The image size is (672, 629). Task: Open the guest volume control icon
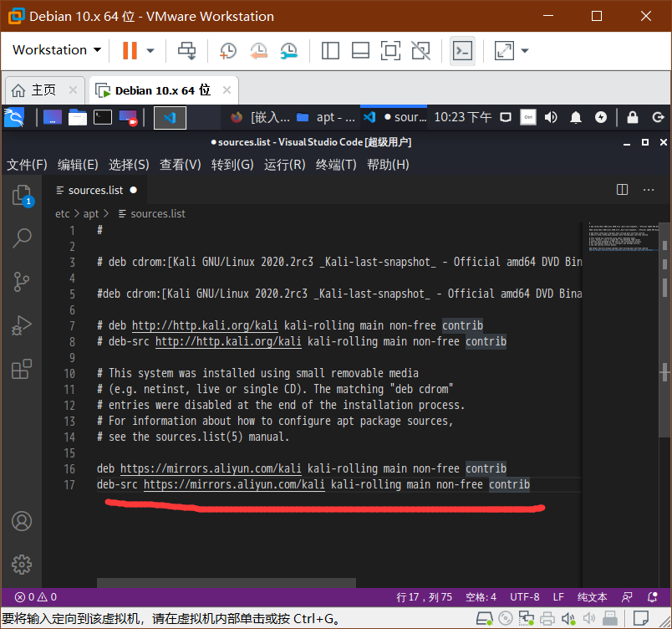tap(551, 117)
